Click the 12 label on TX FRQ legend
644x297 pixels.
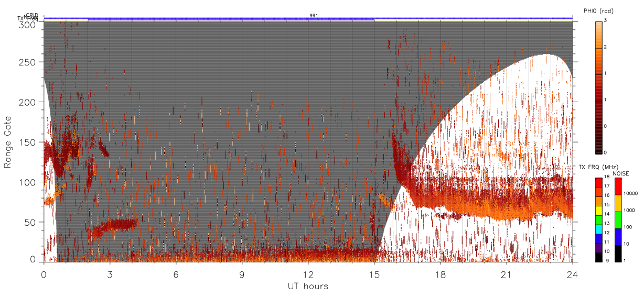(607, 233)
